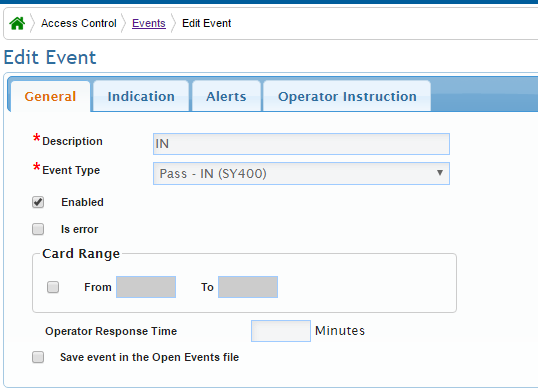Focus the Description input field
538x388 pixels.
301,144
